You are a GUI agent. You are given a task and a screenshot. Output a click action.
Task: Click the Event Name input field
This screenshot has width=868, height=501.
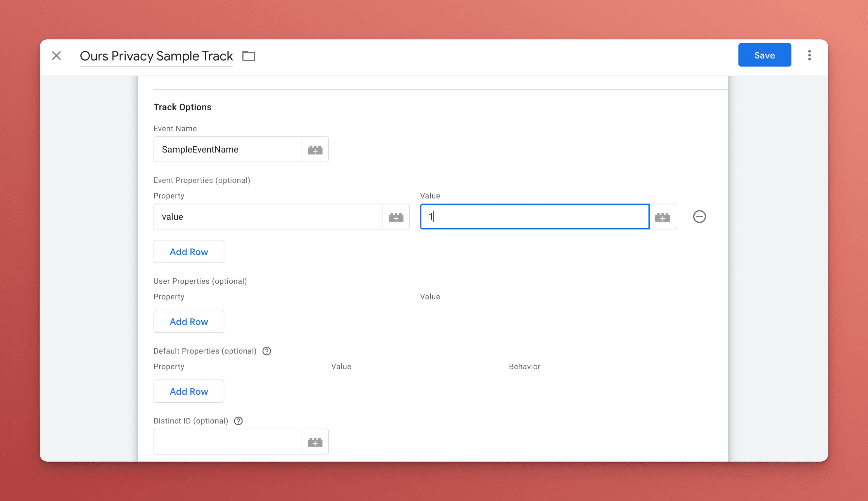[228, 149]
